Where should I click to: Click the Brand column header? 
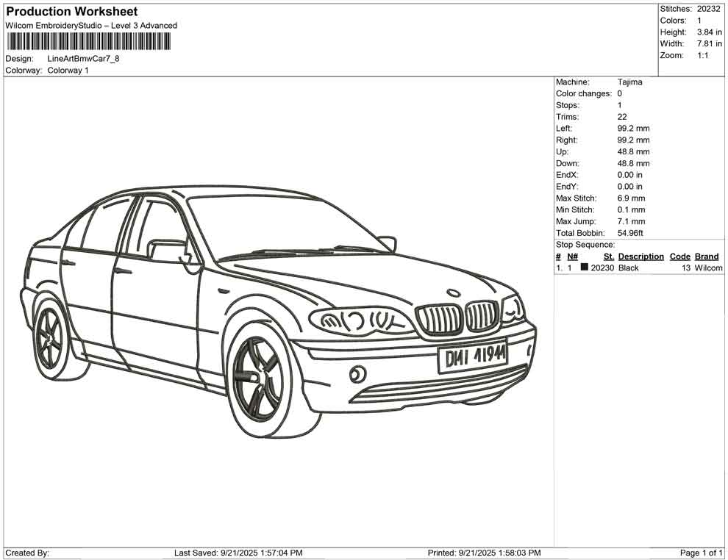(x=707, y=256)
